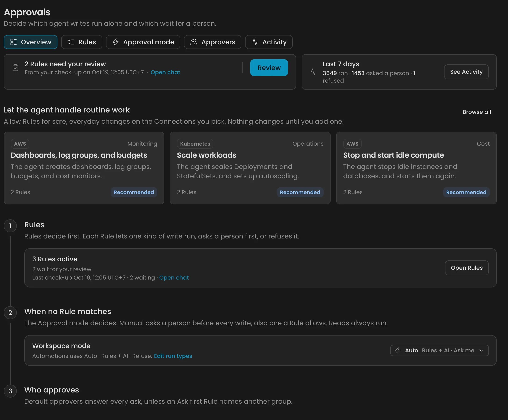Image resolution: width=508 pixels, height=420 pixels.
Task: Click AWS tag on idle compute card
Action: [352, 144]
